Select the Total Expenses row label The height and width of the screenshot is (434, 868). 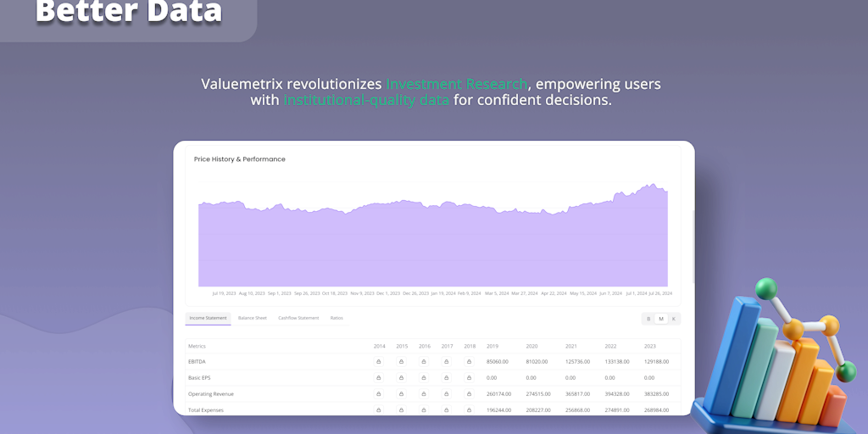click(206, 410)
